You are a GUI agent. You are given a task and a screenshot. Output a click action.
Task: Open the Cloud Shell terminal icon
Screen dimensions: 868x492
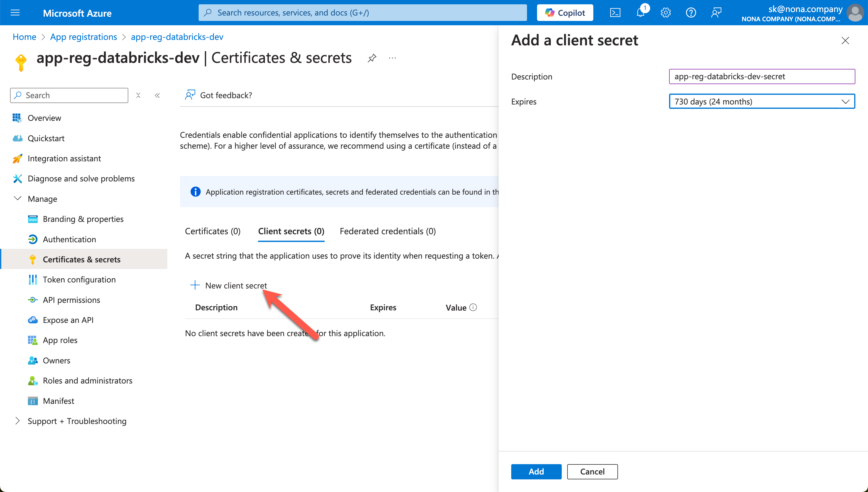pos(615,13)
